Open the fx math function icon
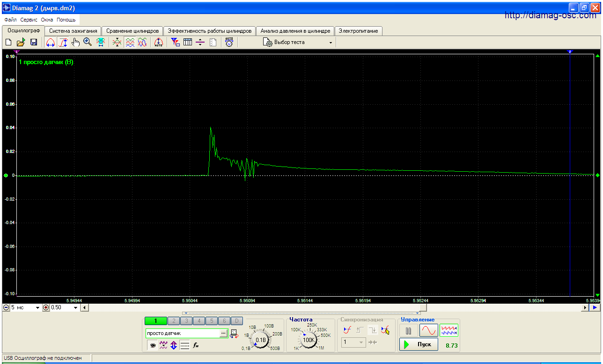Image resolution: width=603 pixels, height=364 pixels. [x=196, y=345]
